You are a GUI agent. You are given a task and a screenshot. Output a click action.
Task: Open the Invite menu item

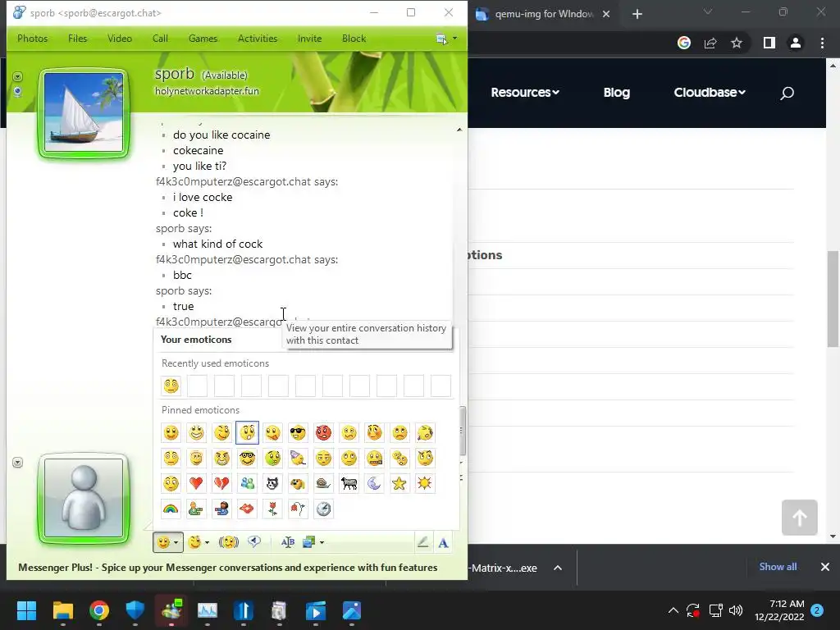[309, 39]
